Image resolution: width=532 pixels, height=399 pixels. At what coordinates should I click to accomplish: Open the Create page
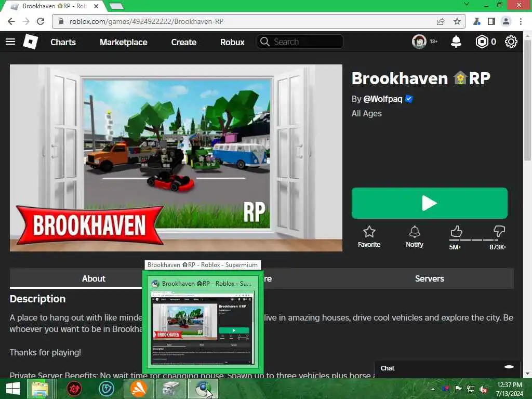coord(183,42)
